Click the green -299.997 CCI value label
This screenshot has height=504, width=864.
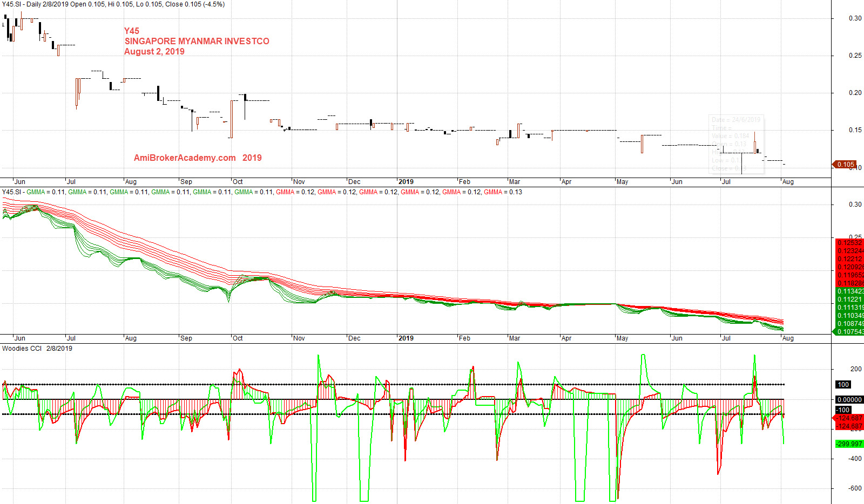coord(849,444)
